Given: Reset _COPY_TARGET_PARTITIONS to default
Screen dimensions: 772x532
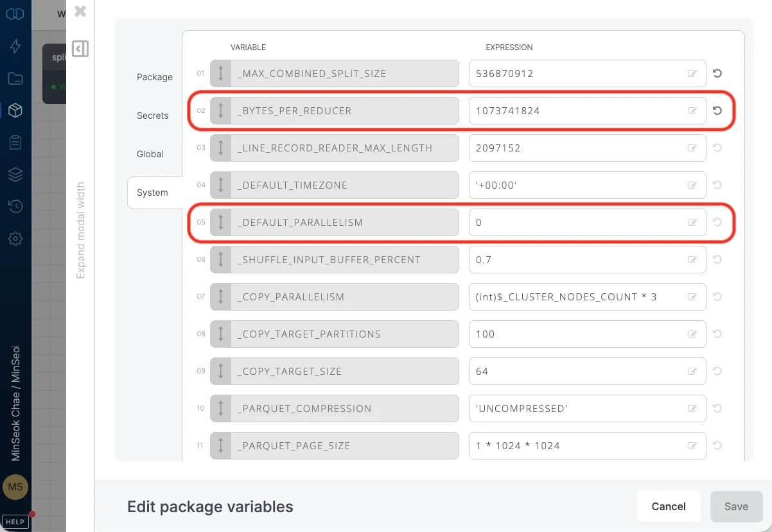Looking at the screenshot, I should (x=717, y=334).
